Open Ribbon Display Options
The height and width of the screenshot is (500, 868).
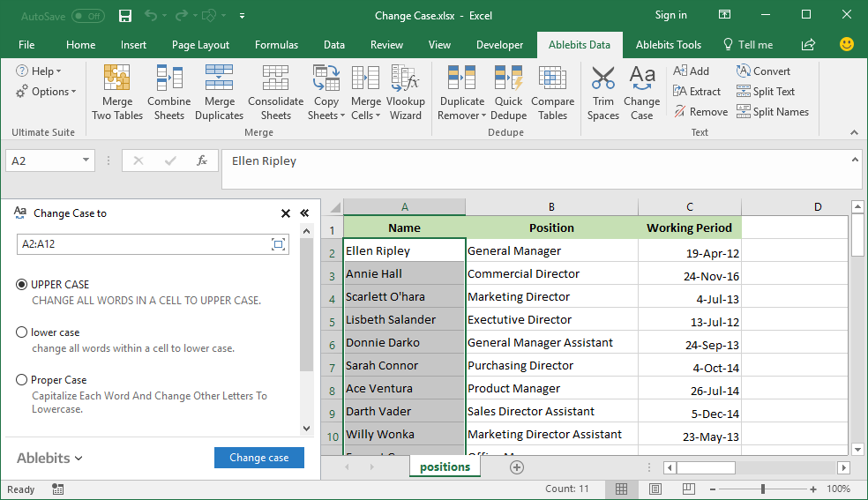pos(724,15)
